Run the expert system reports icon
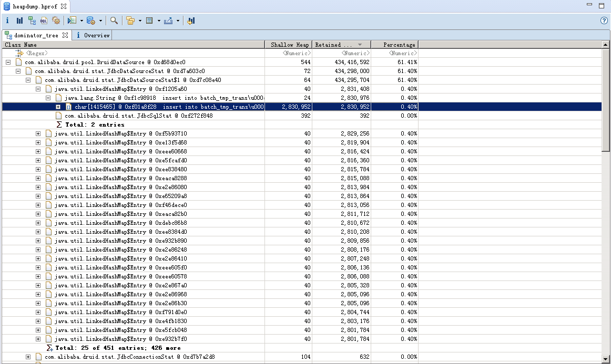The width and height of the screenshot is (611, 364). tap(73, 20)
